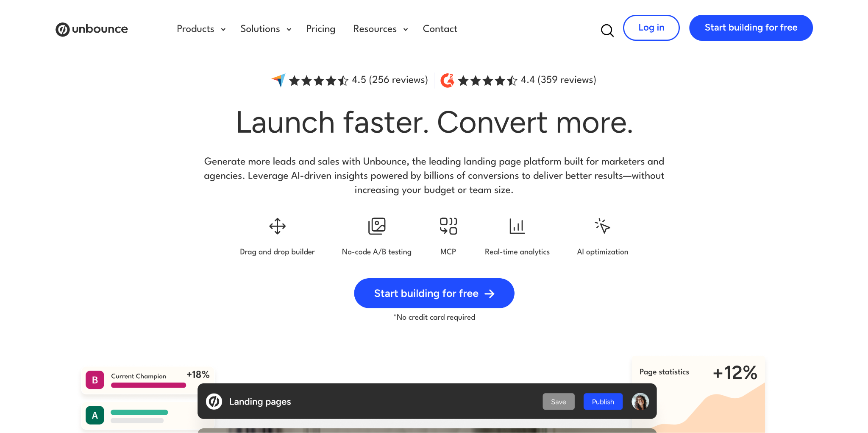Click the +12% statistic

click(735, 373)
